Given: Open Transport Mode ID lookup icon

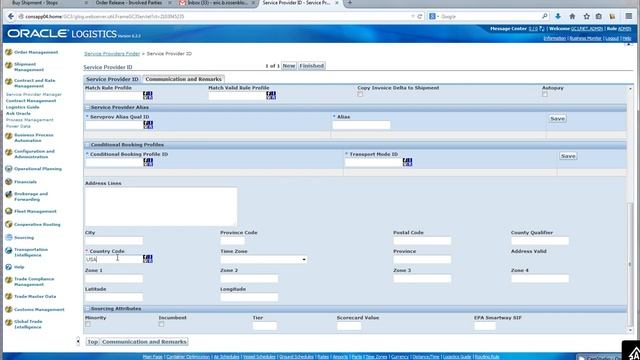Looking at the screenshot, I should [x=407, y=162].
